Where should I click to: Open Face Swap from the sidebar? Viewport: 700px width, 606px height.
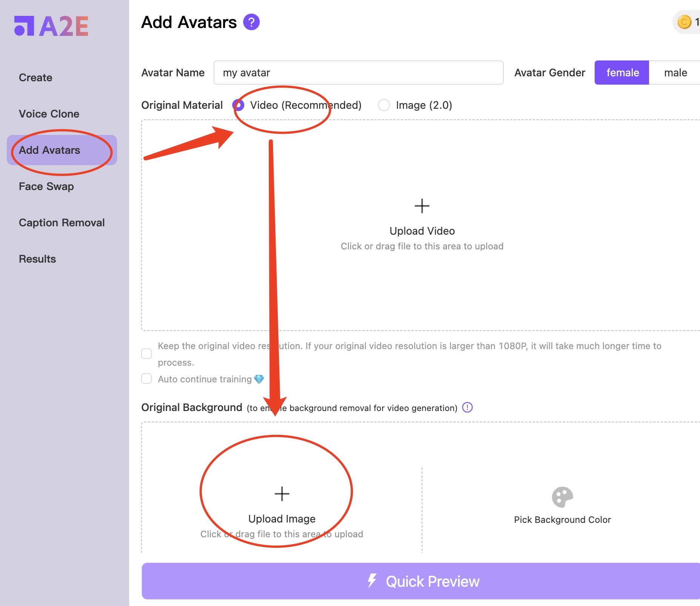click(46, 186)
